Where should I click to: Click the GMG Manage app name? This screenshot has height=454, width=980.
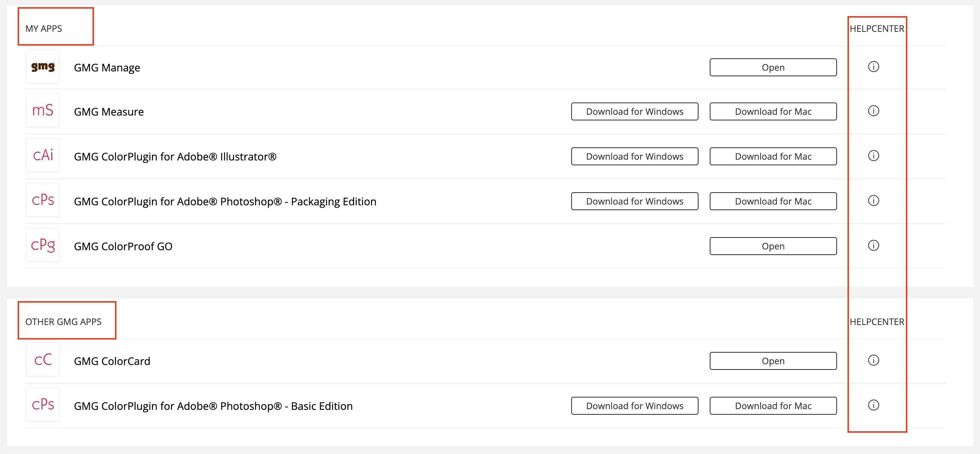pyautogui.click(x=107, y=68)
